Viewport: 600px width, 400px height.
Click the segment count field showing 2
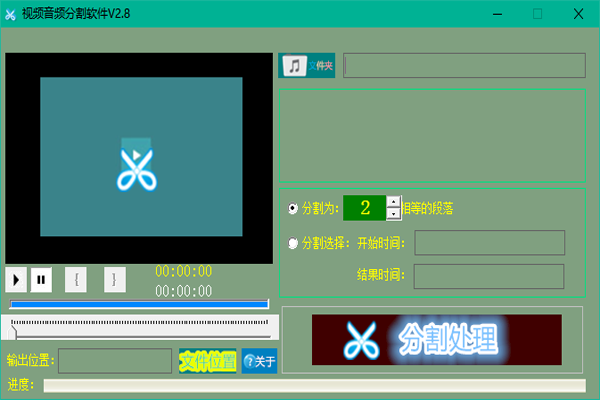click(x=364, y=208)
